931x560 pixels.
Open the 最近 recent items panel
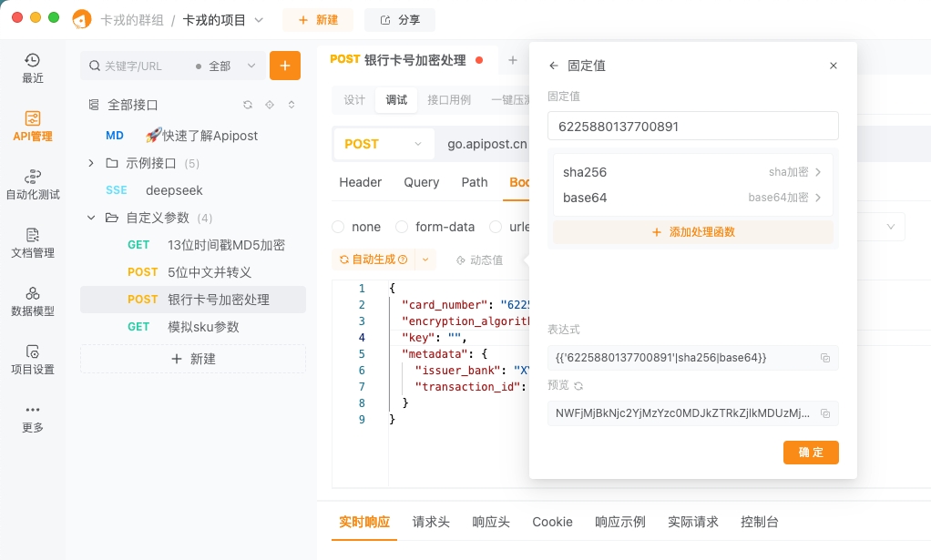point(32,68)
